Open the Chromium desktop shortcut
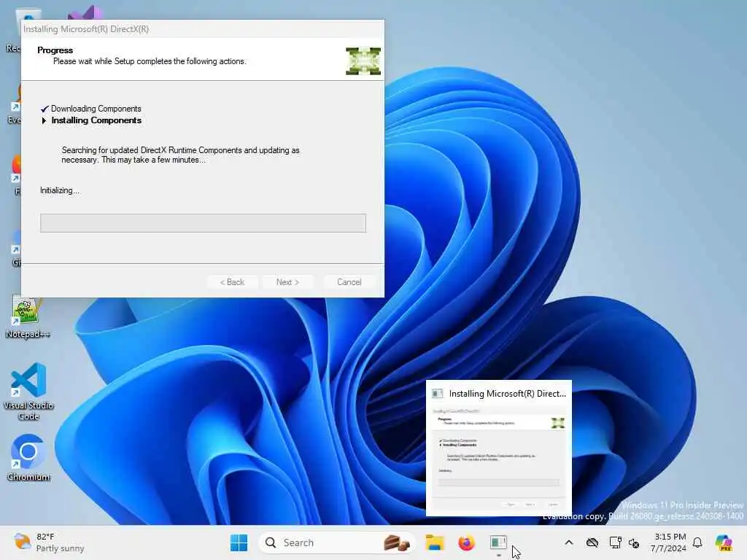The width and height of the screenshot is (747, 560). tap(28, 458)
